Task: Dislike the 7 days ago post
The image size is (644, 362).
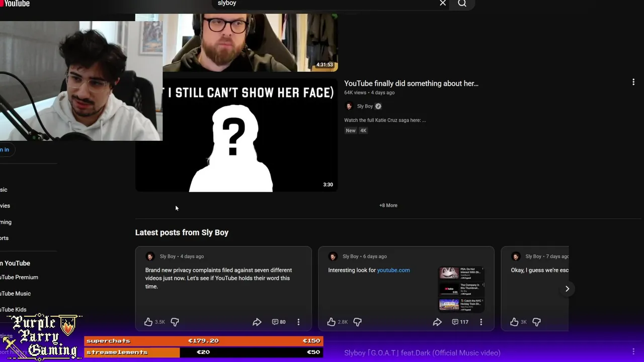Action: click(x=536, y=322)
